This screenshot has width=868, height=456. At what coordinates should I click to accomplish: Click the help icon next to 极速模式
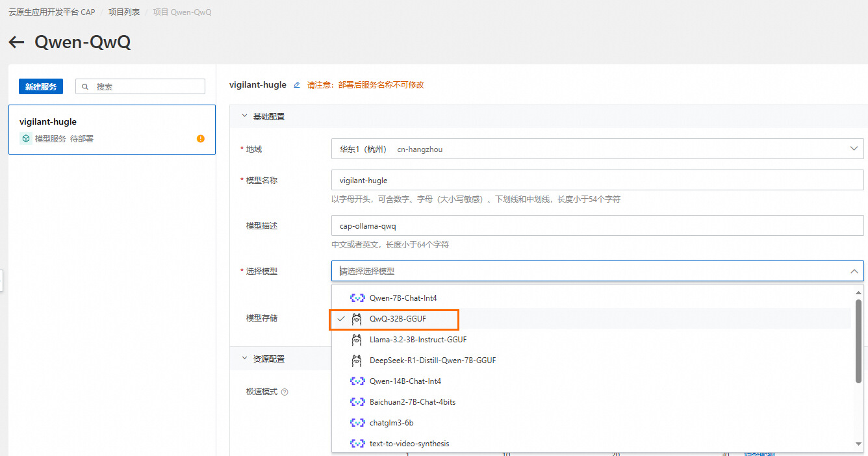(x=285, y=392)
